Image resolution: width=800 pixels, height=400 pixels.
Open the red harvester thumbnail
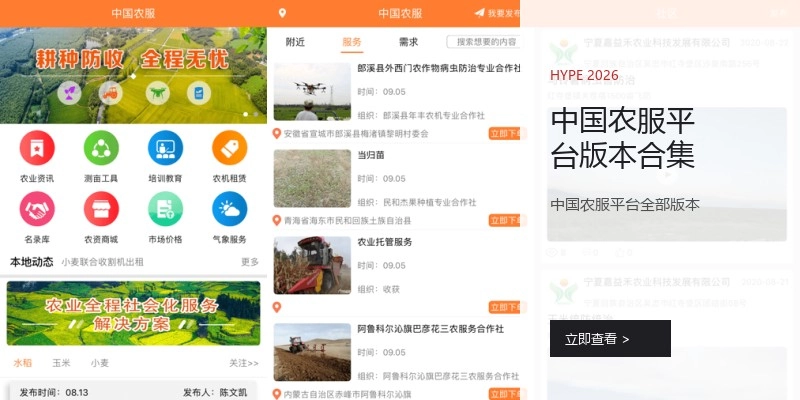tap(312, 265)
